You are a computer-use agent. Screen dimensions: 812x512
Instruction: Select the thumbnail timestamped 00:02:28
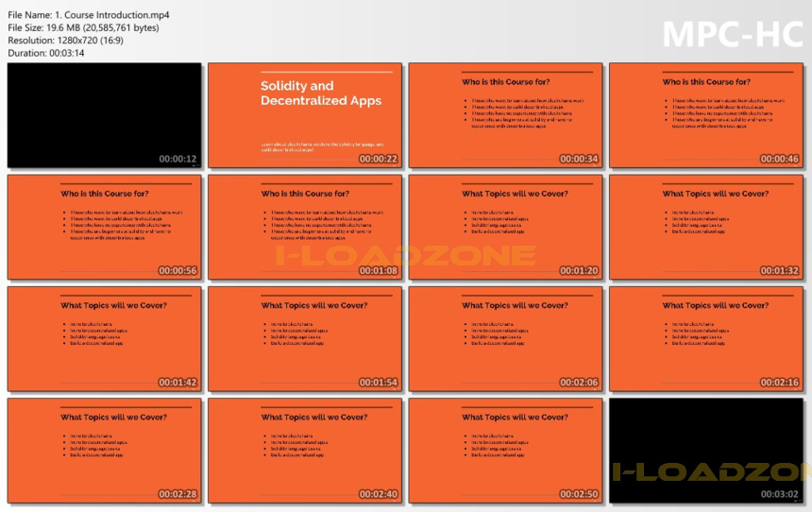pyautogui.click(x=104, y=451)
